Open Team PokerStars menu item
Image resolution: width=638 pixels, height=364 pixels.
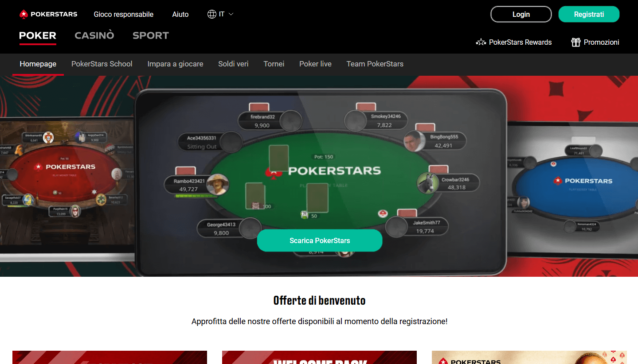click(x=375, y=64)
